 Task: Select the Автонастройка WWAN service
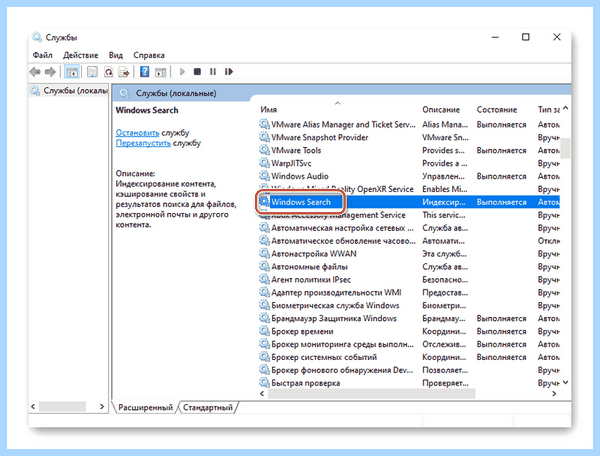314,254
